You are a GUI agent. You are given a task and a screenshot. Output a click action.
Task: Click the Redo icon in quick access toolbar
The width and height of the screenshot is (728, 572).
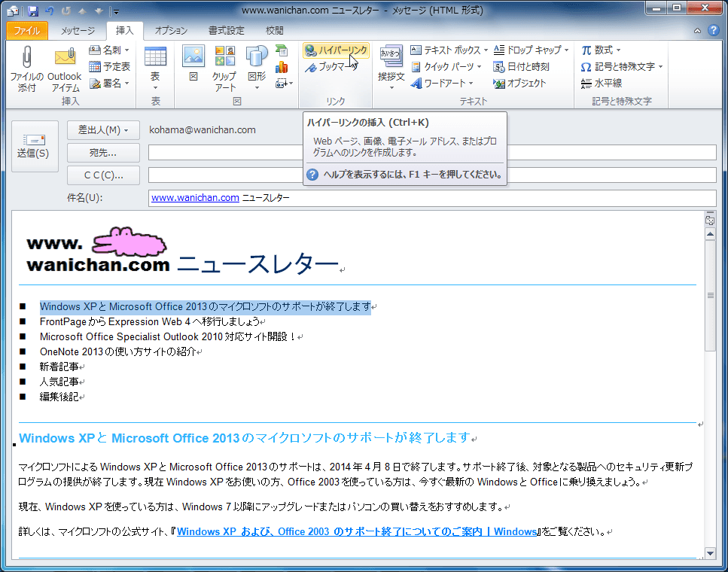pos(66,11)
